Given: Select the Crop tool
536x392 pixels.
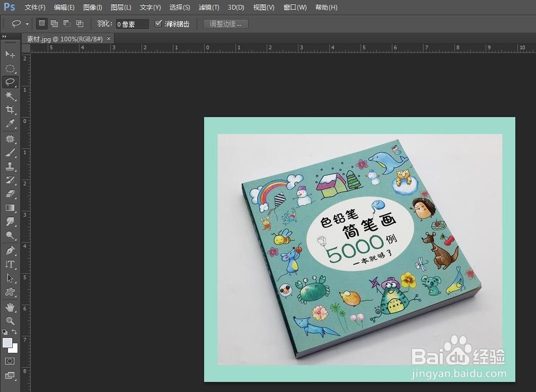Looking at the screenshot, I should tap(10, 109).
